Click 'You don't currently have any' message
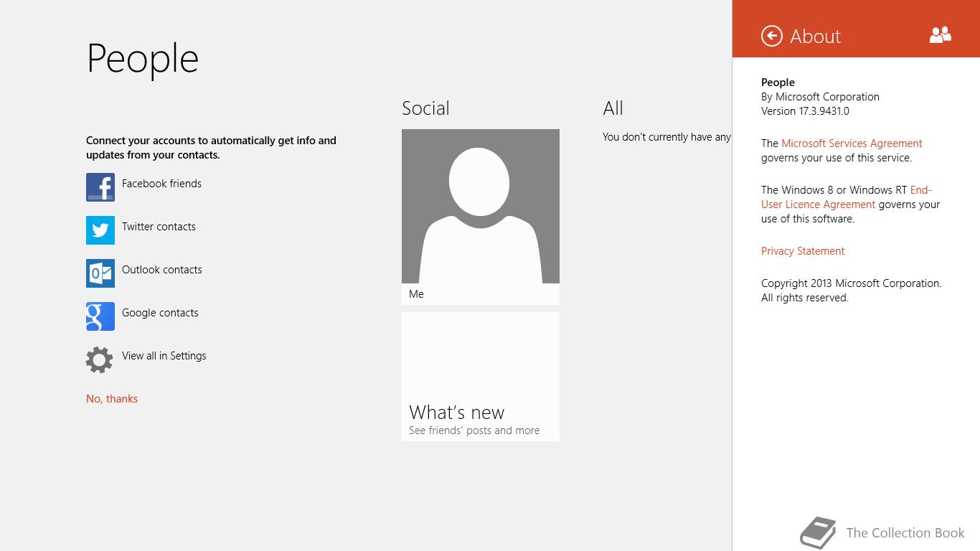This screenshot has height=551, width=980. click(x=666, y=137)
